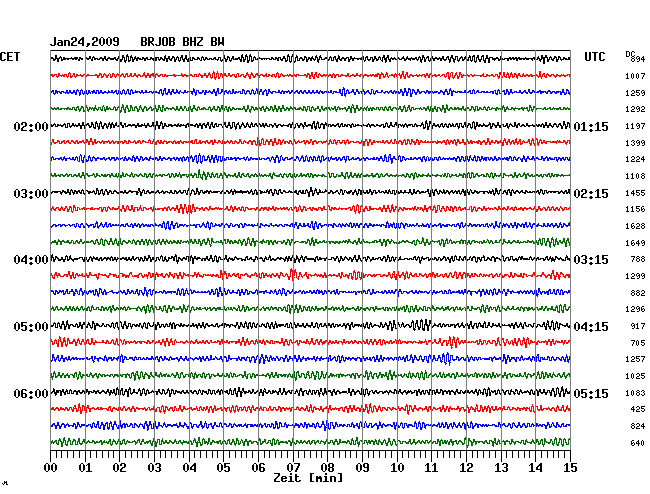Click the "CET" column header

tap(10, 57)
